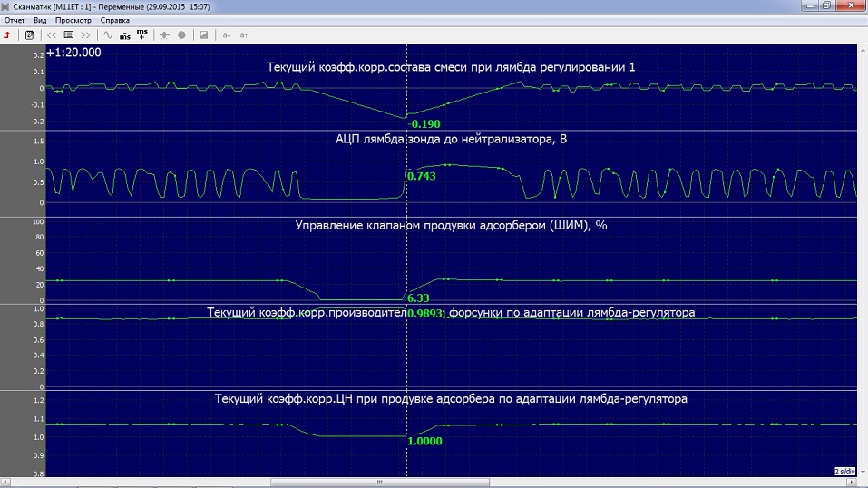Click the 6.33 purge valve value
The width and height of the screenshot is (868, 488).
[x=418, y=298]
